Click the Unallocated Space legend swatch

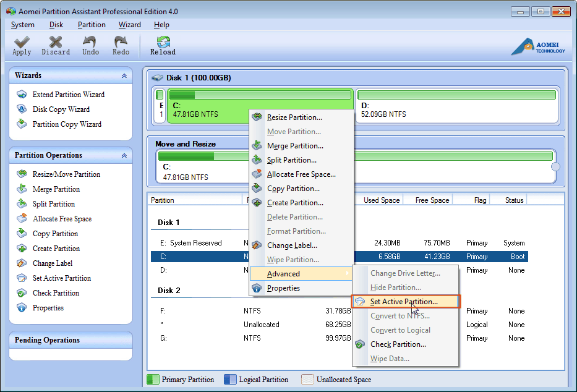(x=307, y=379)
